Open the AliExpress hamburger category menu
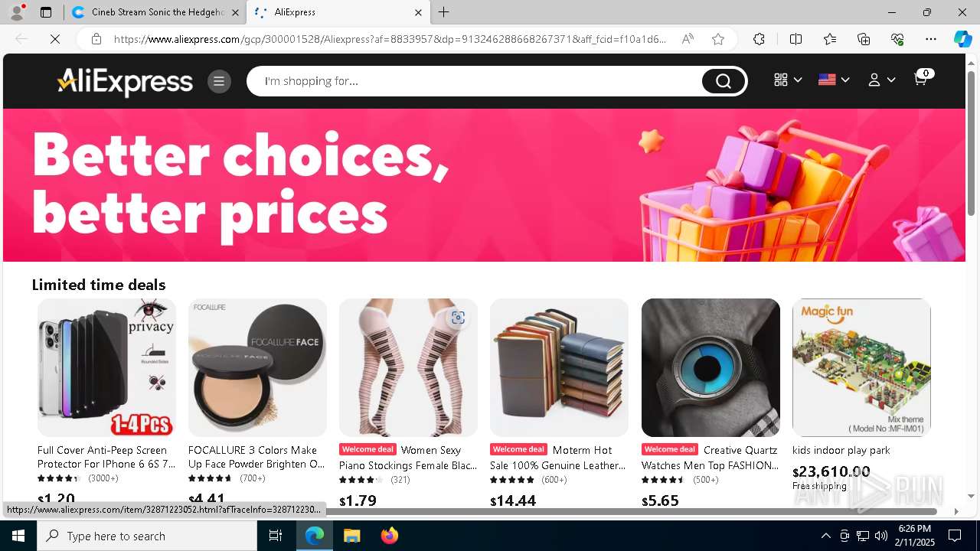 click(x=218, y=81)
